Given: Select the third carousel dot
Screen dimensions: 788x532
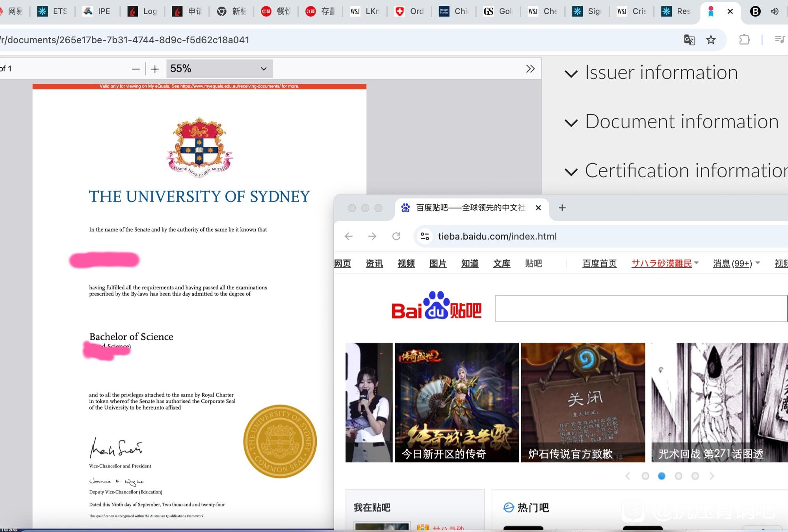Looking at the screenshot, I should pyautogui.click(x=678, y=476).
